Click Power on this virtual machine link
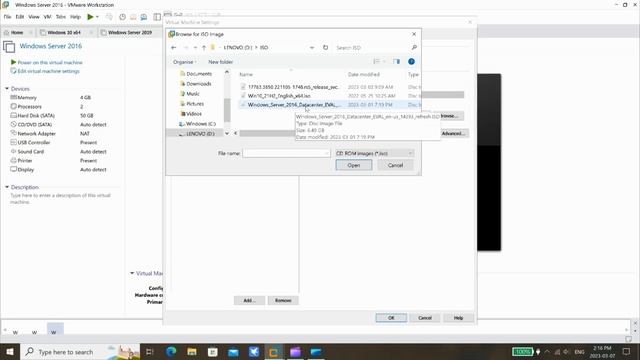The width and height of the screenshot is (640, 360). [50, 62]
